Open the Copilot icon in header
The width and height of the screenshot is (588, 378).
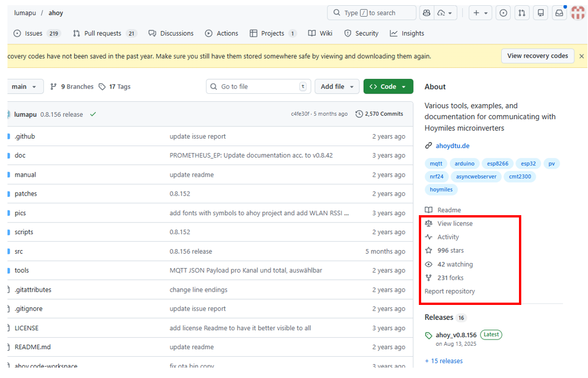point(426,13)
